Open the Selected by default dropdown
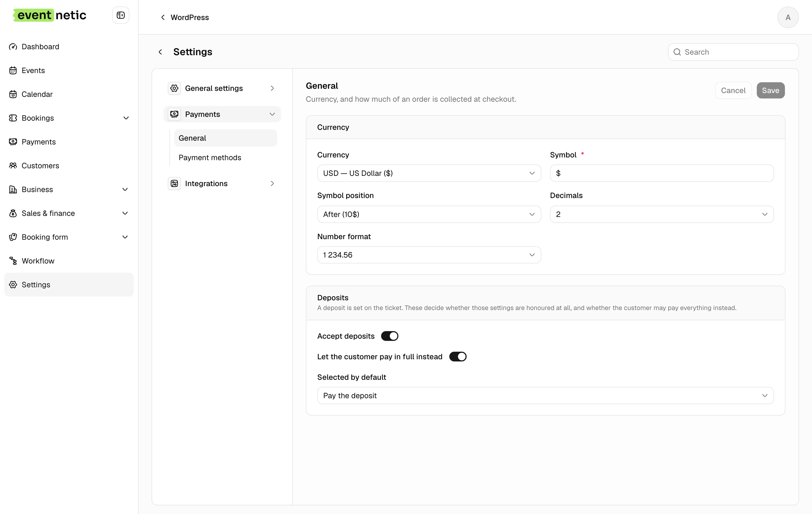Viewport: 812px width, 514px height. [545, 396]
